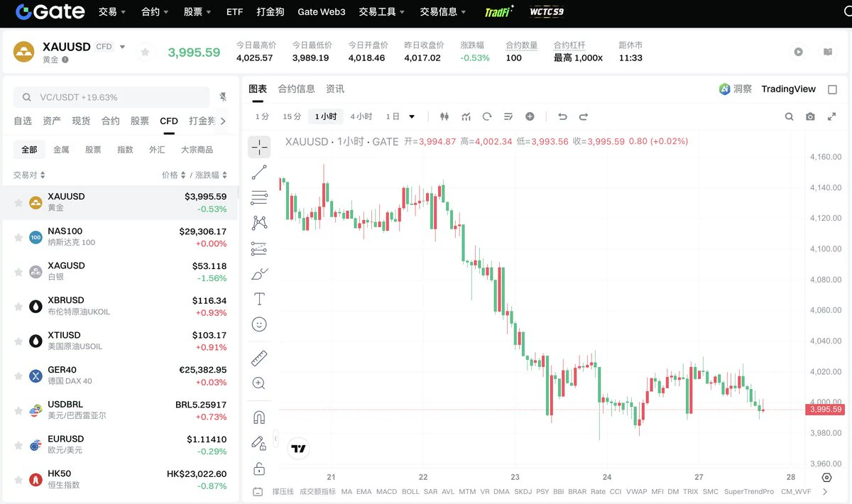
Task: Select the text annotation tool
Action: click(x=259, y=299)
